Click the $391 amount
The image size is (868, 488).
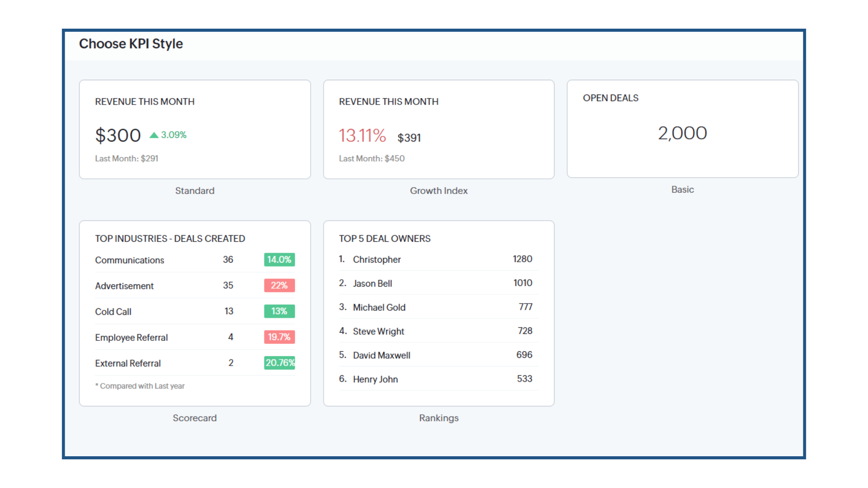point(409,137)
